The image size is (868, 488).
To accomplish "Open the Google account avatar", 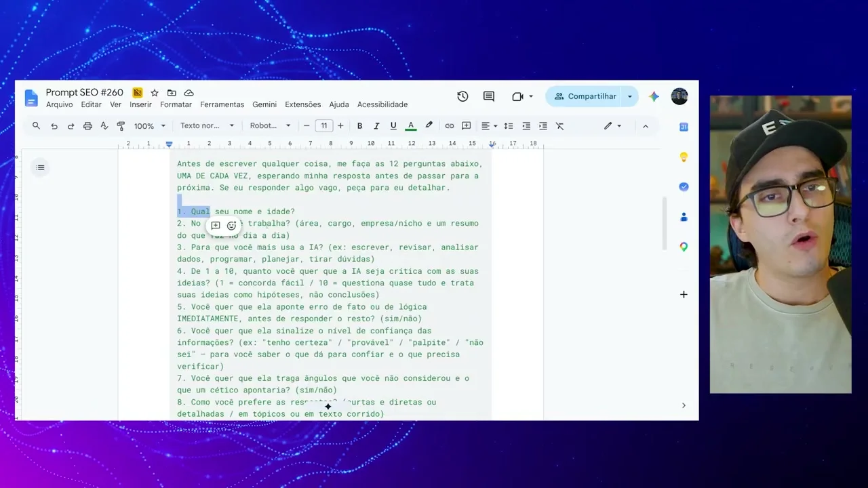I will tap(679, 96).
